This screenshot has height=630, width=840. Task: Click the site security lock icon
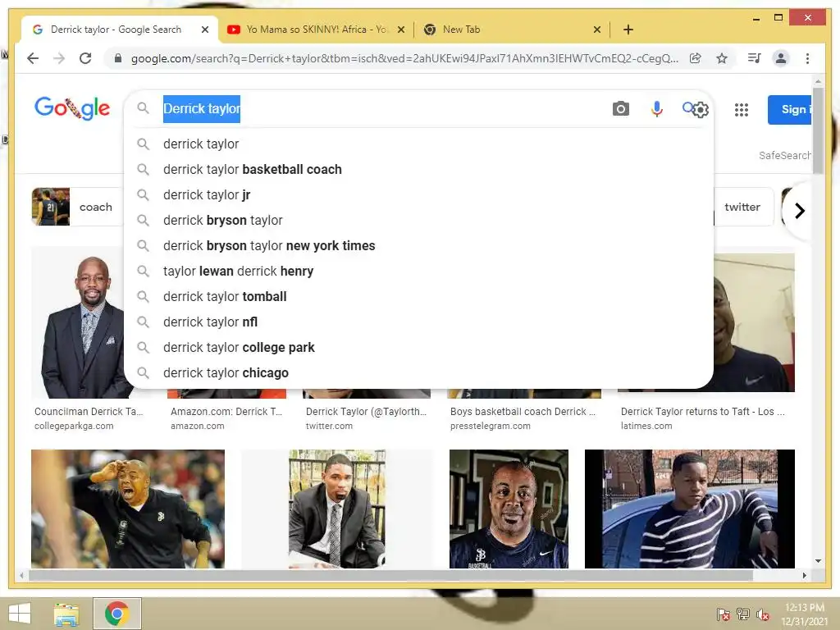pyautogui.click(x=118, y=58)
